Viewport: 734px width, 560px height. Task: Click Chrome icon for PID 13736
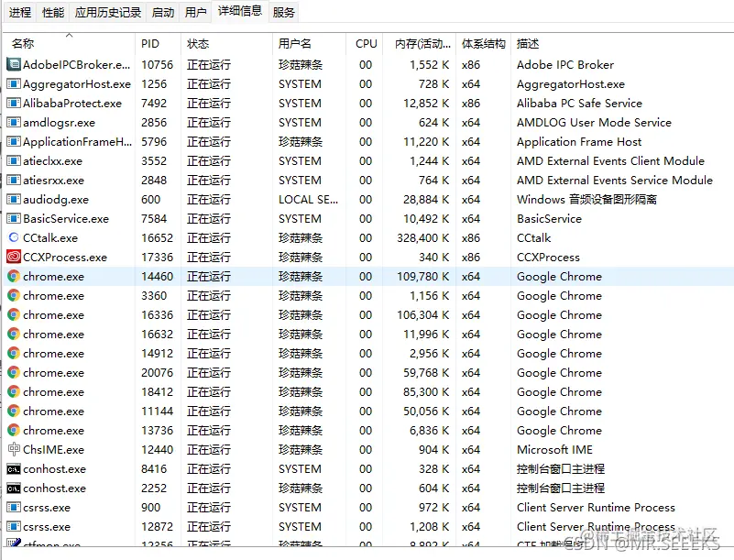14,430
